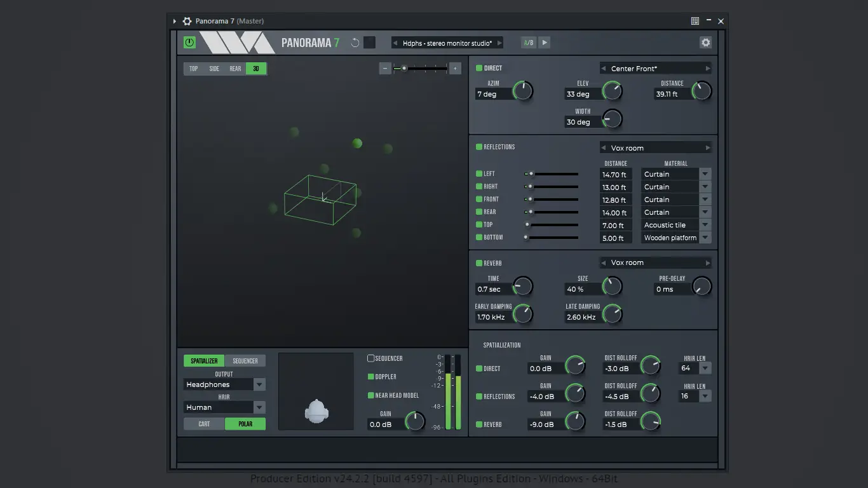The width and height of the screenshot is (868, 488).
Task: Open the detailed settings grid icon in title bar
Action: [694, 20]
